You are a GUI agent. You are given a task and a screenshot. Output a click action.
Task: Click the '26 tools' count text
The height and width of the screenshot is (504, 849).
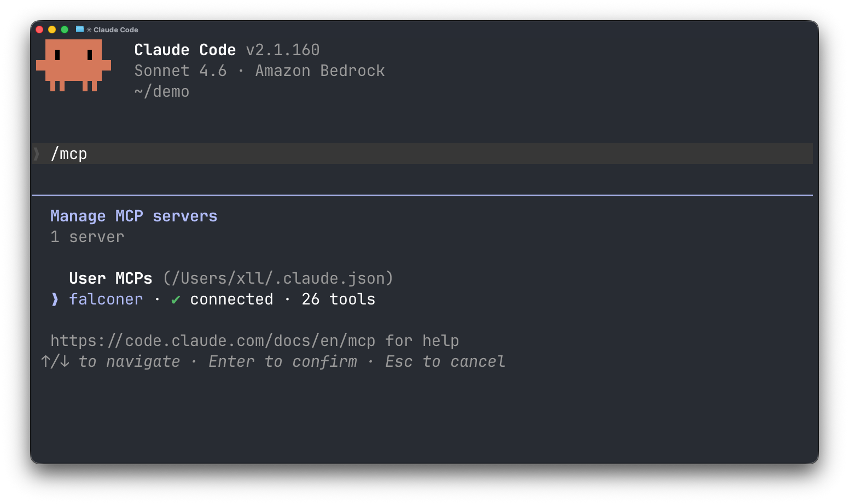[339, 300]
